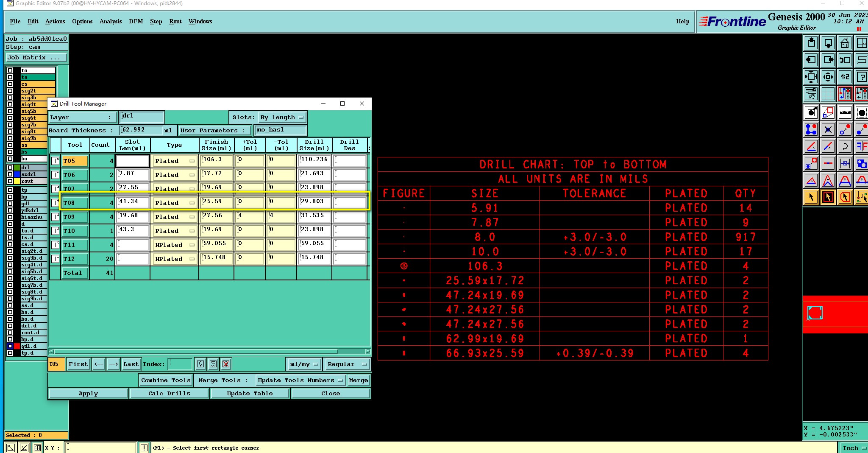Click the yellow color swatch of rout layer
The image size is (868, 453).
click(x=17, y=181)
